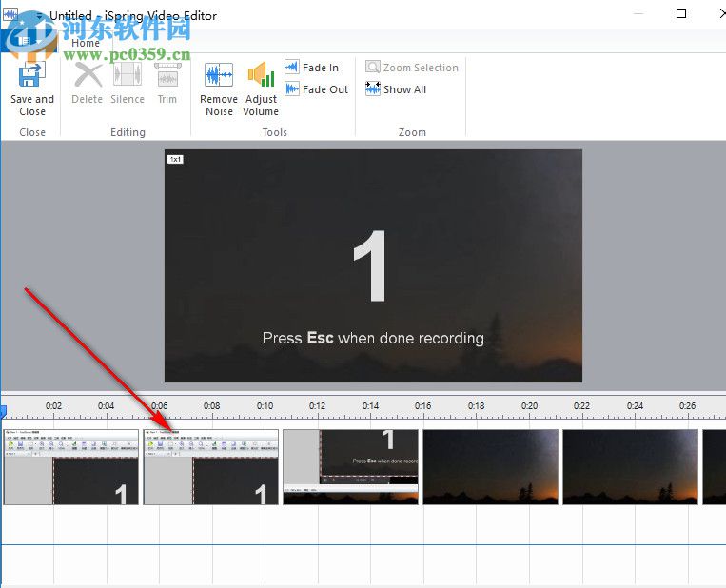
Task: Click the 1x1 label in preview corner
Action: [175, 159]
